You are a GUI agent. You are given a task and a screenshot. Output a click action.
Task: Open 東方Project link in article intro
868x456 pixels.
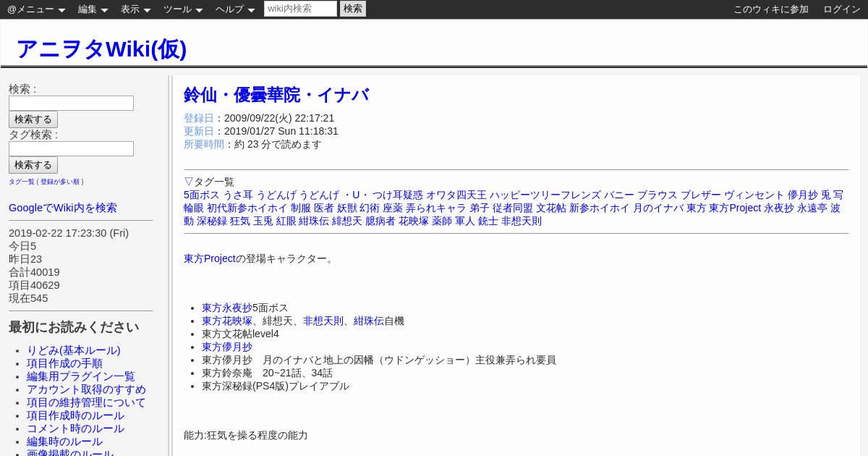(210, 258)
